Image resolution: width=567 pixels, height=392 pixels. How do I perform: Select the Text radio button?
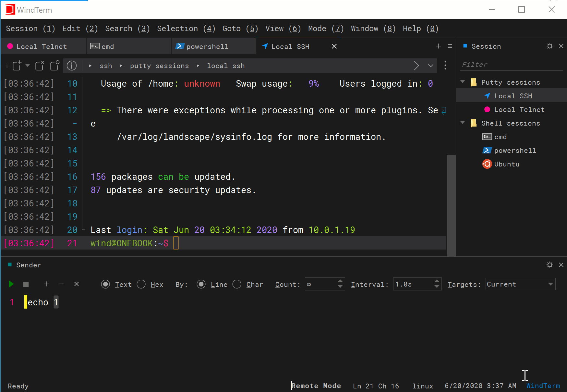pyautogui.click(x=105, y=284)
